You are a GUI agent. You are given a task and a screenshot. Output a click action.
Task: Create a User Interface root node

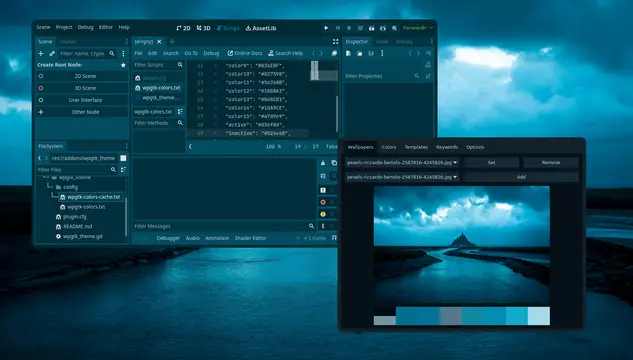82,100
